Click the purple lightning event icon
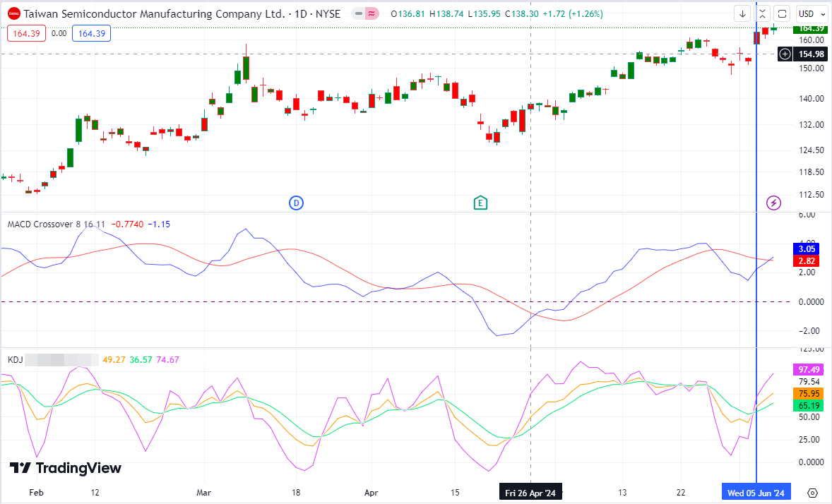This screenshot has height=504, width=832. pyautogui.click(x=773, y=203)
